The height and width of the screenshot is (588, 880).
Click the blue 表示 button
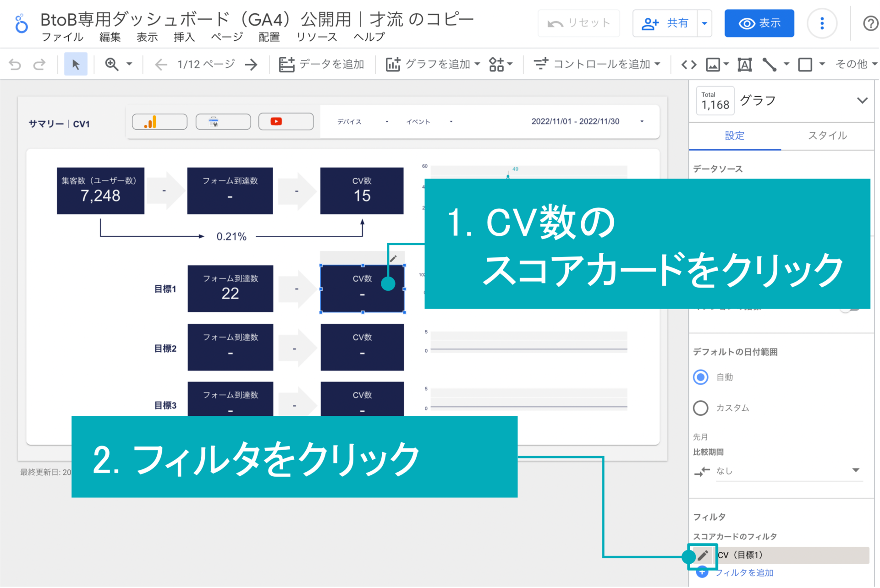(x=759, y=23)
